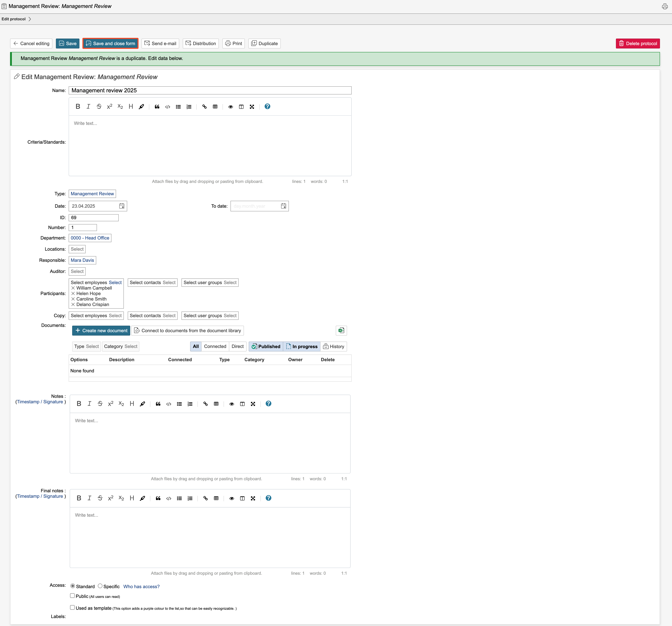Enable the Public checkbox
The width and height of the screenshot is (672, 626).
[72, 596]
